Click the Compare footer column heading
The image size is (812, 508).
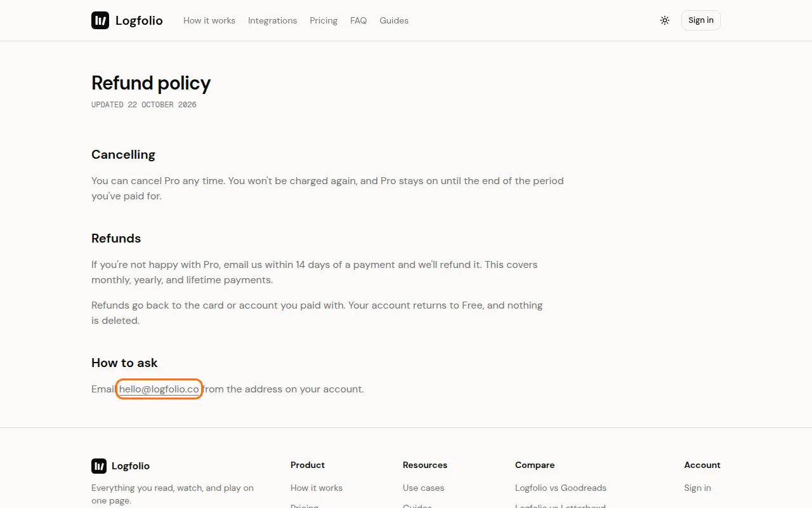(x=535, y=465)
